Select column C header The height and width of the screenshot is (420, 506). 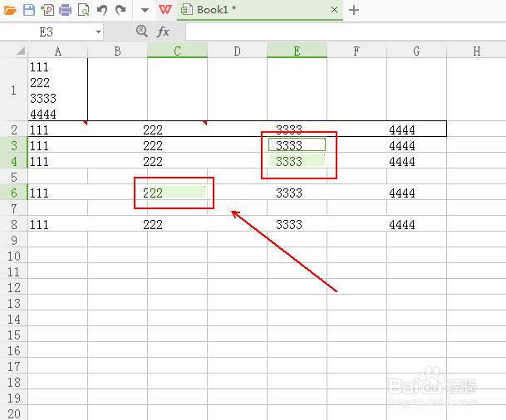click(177, 51)
